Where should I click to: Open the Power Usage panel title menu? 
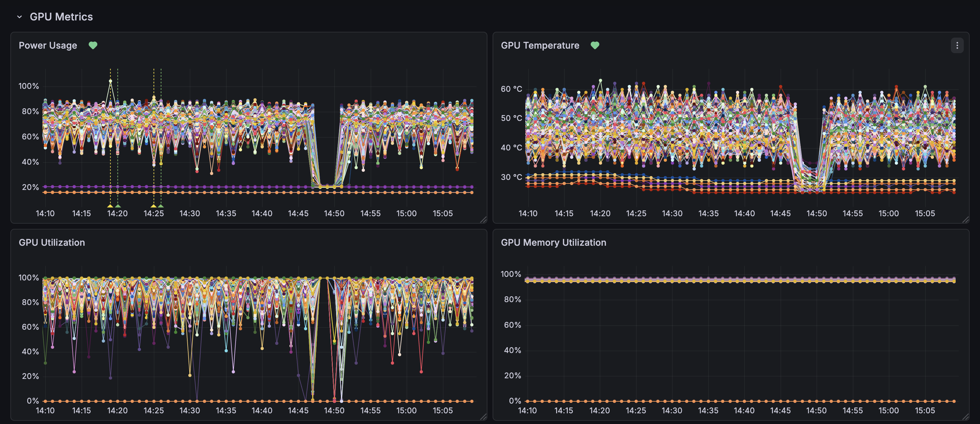pyautogui.click(x=48, y=45)
